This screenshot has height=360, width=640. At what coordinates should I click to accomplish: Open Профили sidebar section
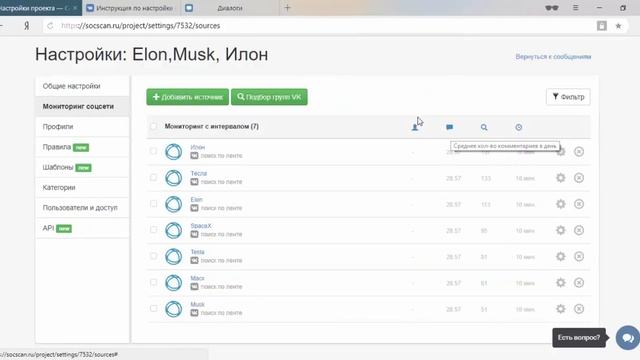[x=82, y=127]
